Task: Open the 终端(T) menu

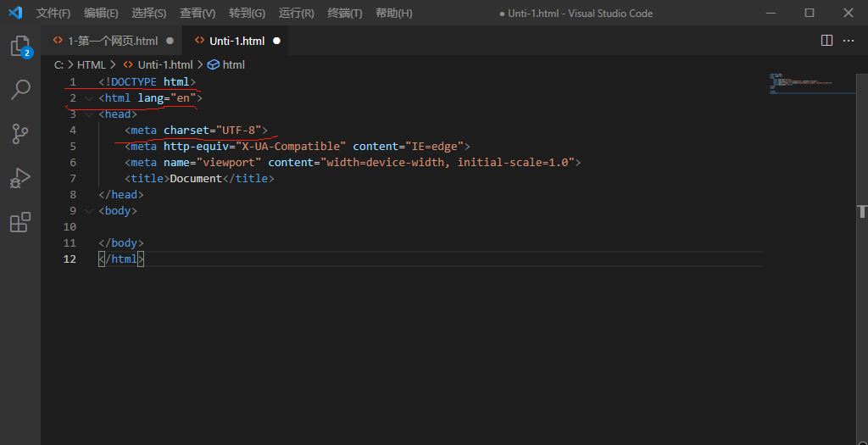Action: tap(345, 14)
